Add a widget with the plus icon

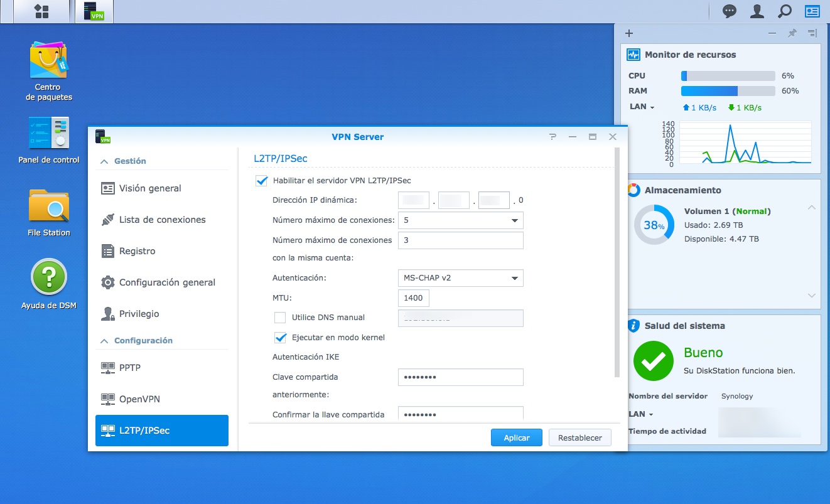[x=629, y=33]
